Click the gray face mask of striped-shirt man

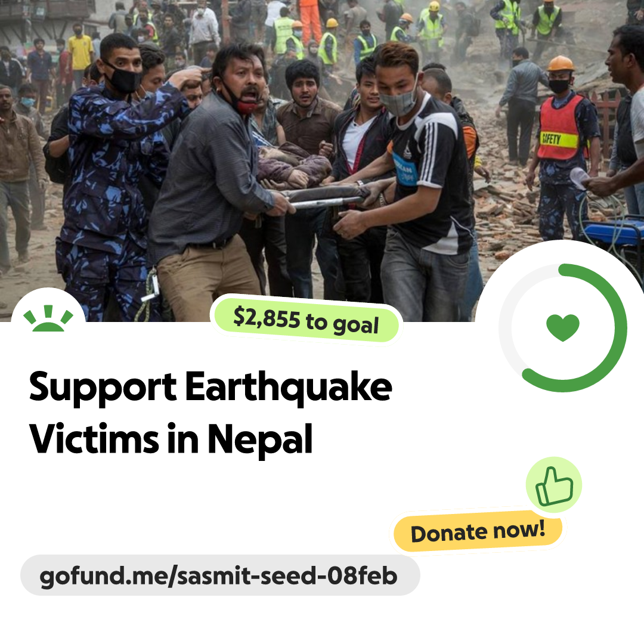tap(398, 101)
